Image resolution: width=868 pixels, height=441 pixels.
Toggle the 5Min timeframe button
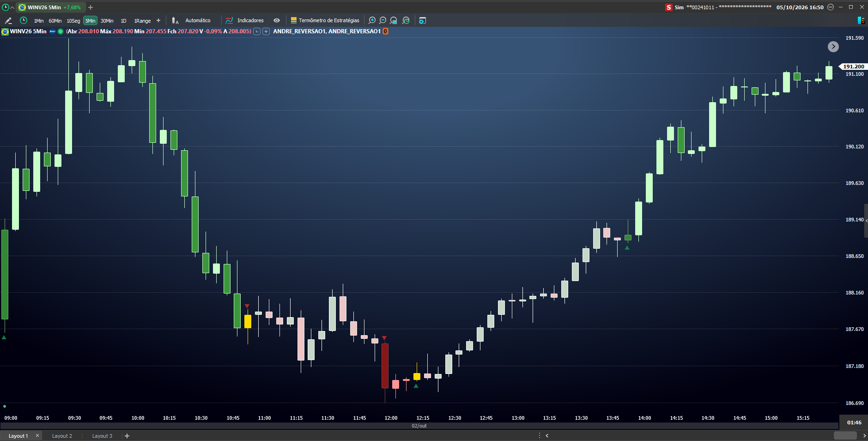[x=90, y=21]
